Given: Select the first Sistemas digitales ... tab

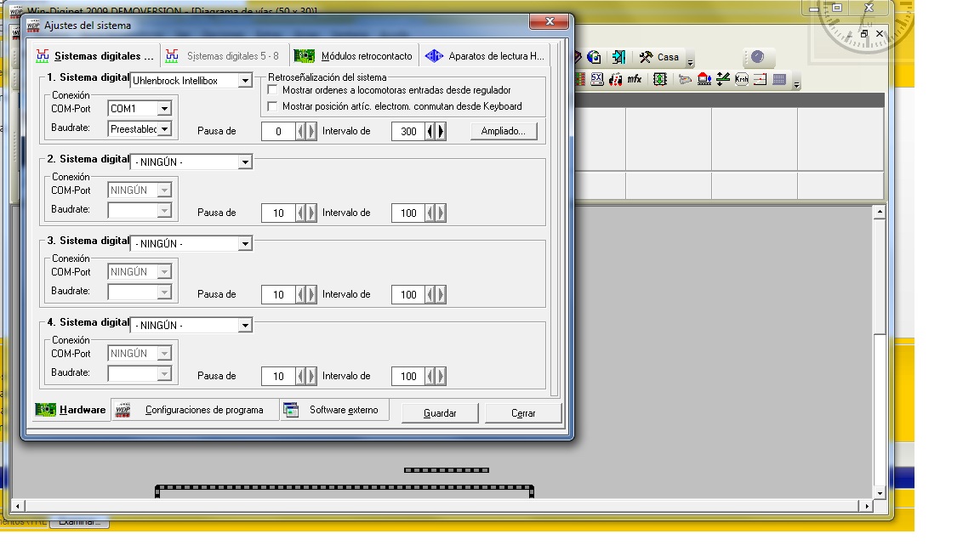Looking at the screenshot, I should pos(94,56).
